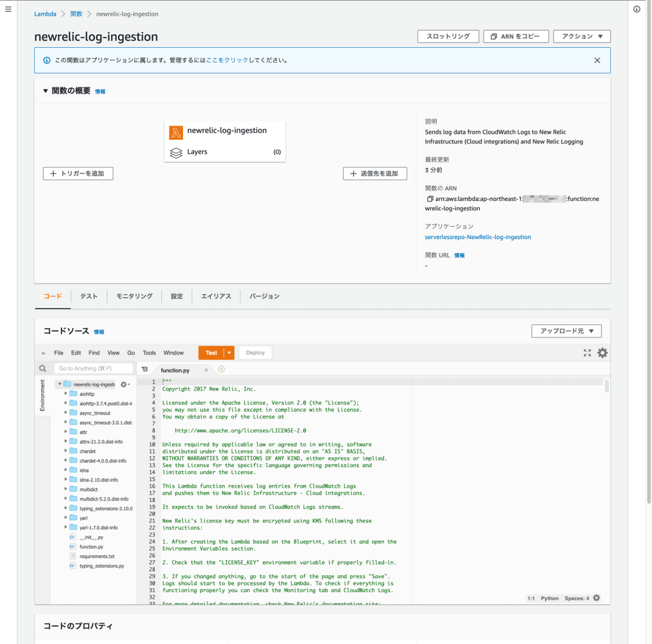Open the aiohttp folder
652x644 pixels.
[x=87, y=394]
